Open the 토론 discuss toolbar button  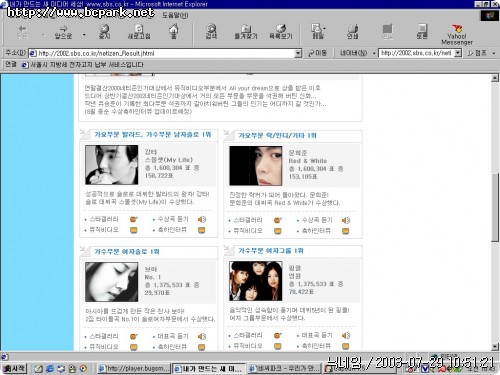(x=422, y=32)
